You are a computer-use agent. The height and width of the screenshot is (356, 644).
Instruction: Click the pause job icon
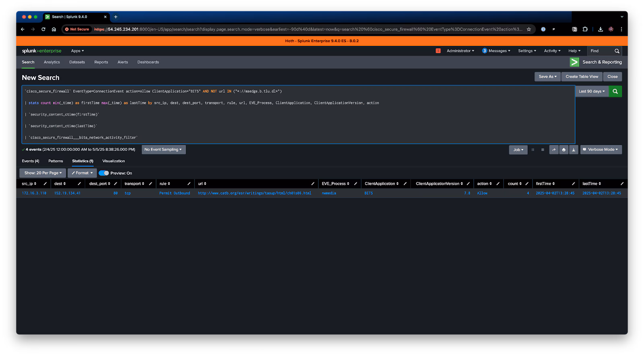[533, 150]
